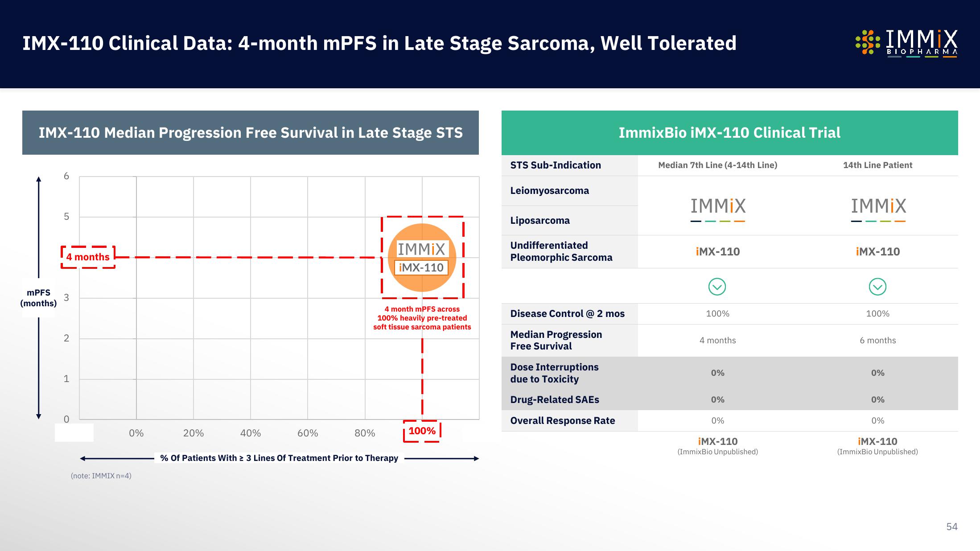Click 'Dose Interruptions due to Toxicity' row label
The height and width of the screenshot is (551, 980).
[554, 373]
